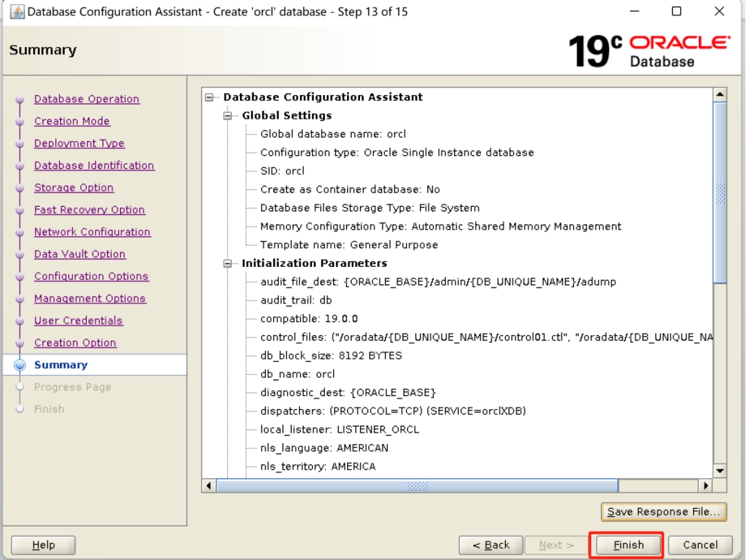This screenshot has width=746, height=560.
Task: Click the horizontal scrollbar thumb
Action: (x=417, y=486)
